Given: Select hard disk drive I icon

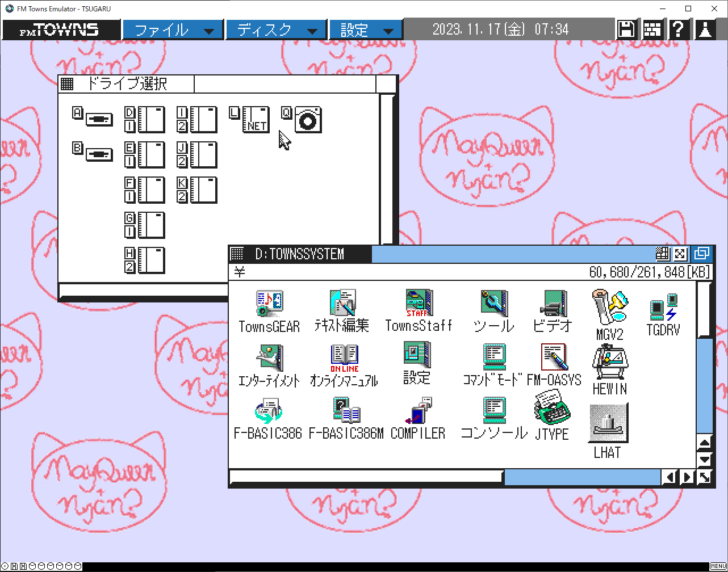Looking at the screenshot, I should tap(197, 120).
